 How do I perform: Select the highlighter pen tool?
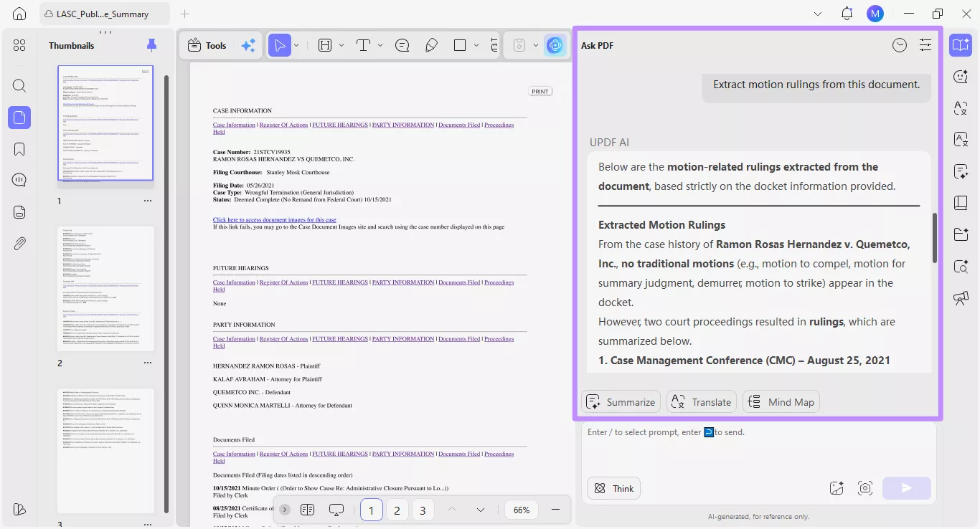click(x=431, y=45)
